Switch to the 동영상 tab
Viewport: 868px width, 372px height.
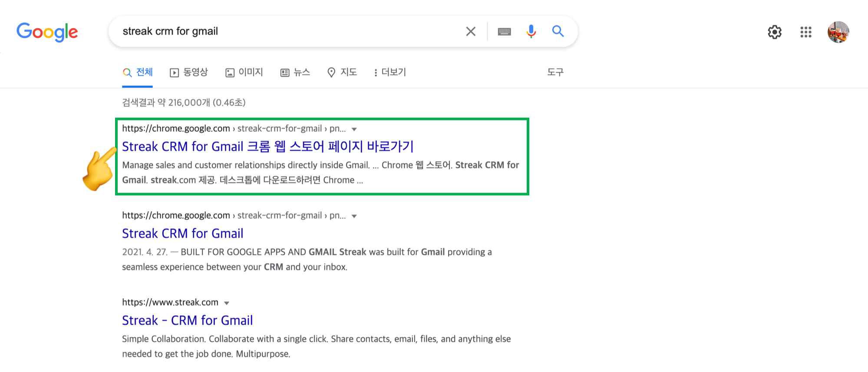pos(189,72)
